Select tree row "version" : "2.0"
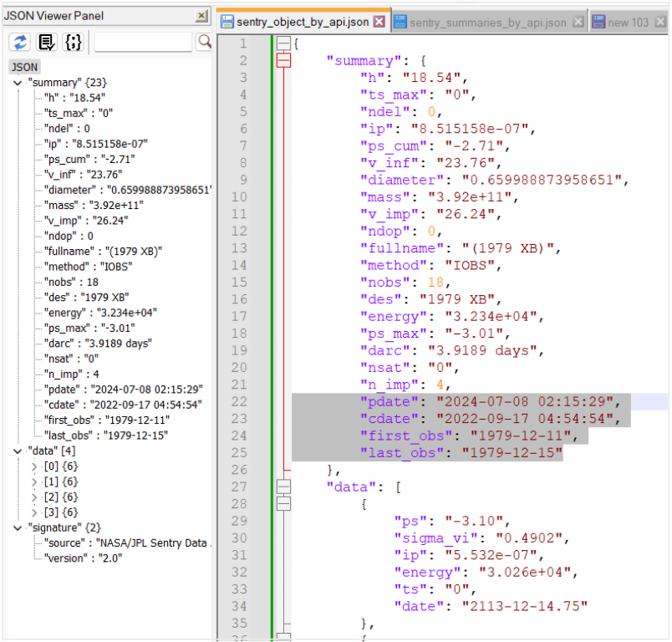This screenshot has height=642, width=672. click(83, 559)
